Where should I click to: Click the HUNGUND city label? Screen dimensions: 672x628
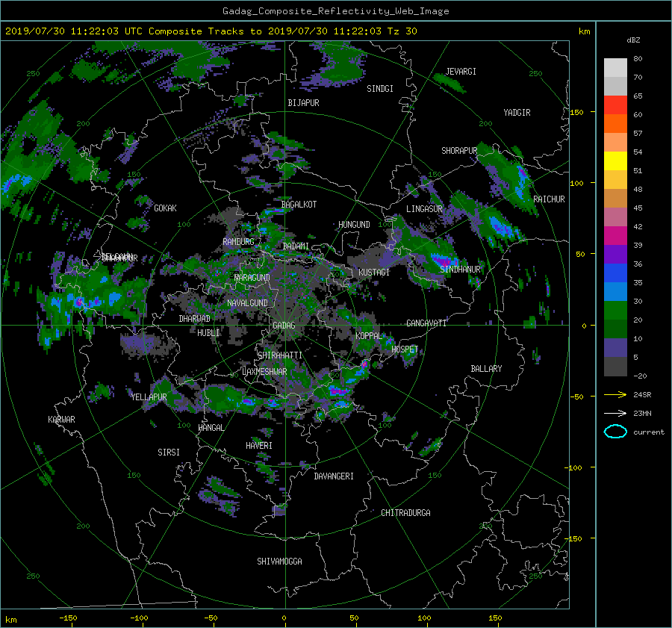coord(354,225)
